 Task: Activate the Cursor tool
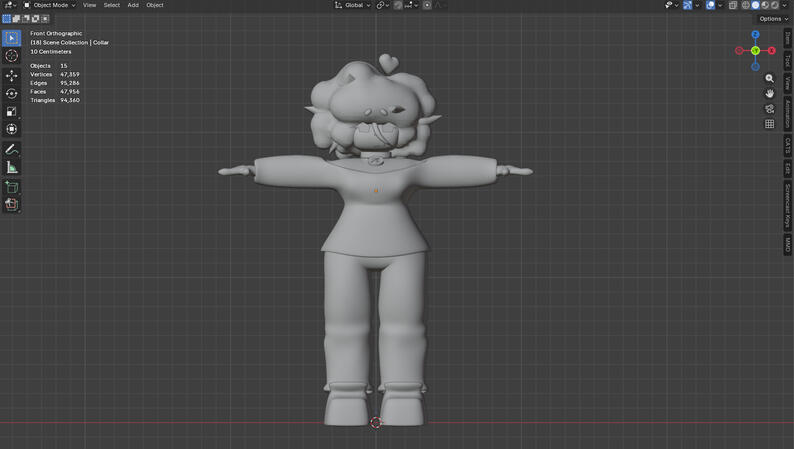tap(12, 56)
